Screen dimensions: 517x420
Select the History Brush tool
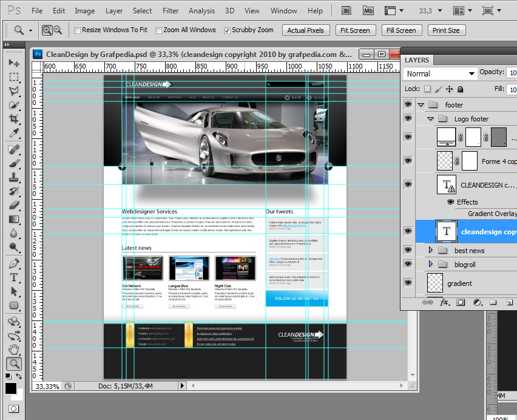(x=14, y=192)
